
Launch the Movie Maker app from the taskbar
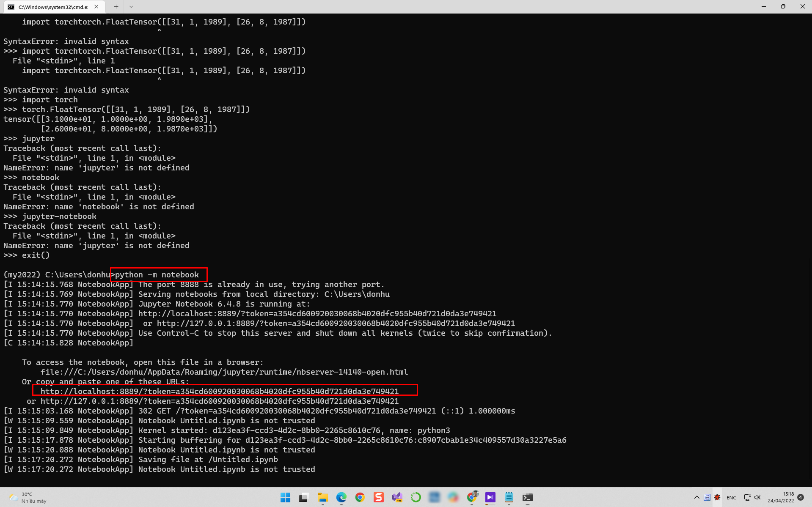(490, 497)
